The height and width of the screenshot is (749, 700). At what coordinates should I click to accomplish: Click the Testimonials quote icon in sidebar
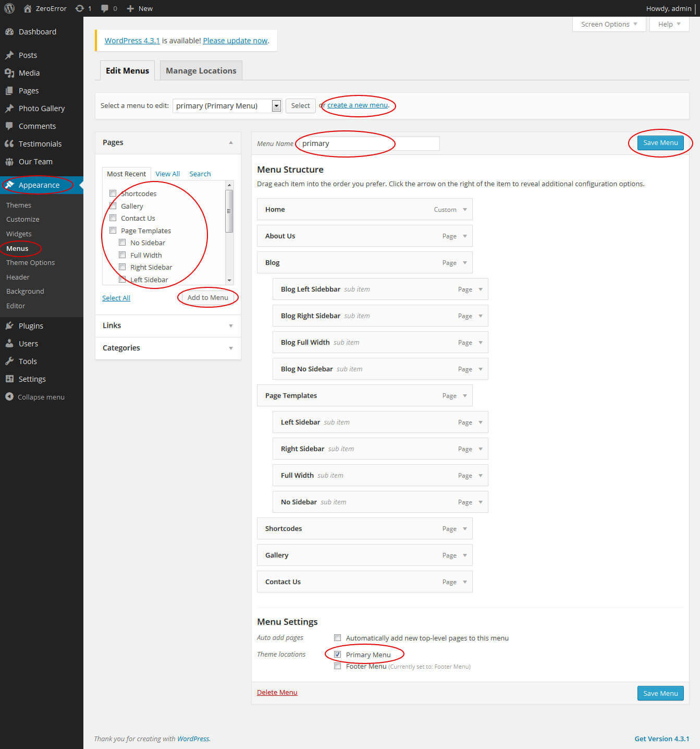(9, 144)
